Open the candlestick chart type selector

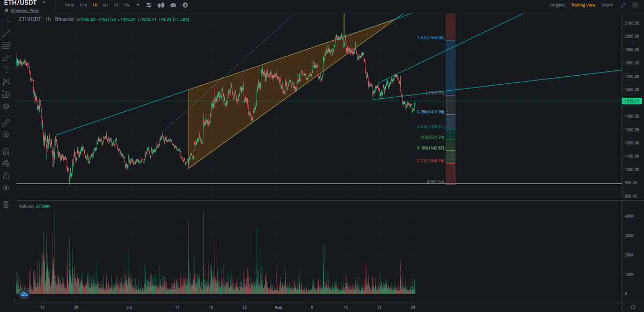point(160,5)
